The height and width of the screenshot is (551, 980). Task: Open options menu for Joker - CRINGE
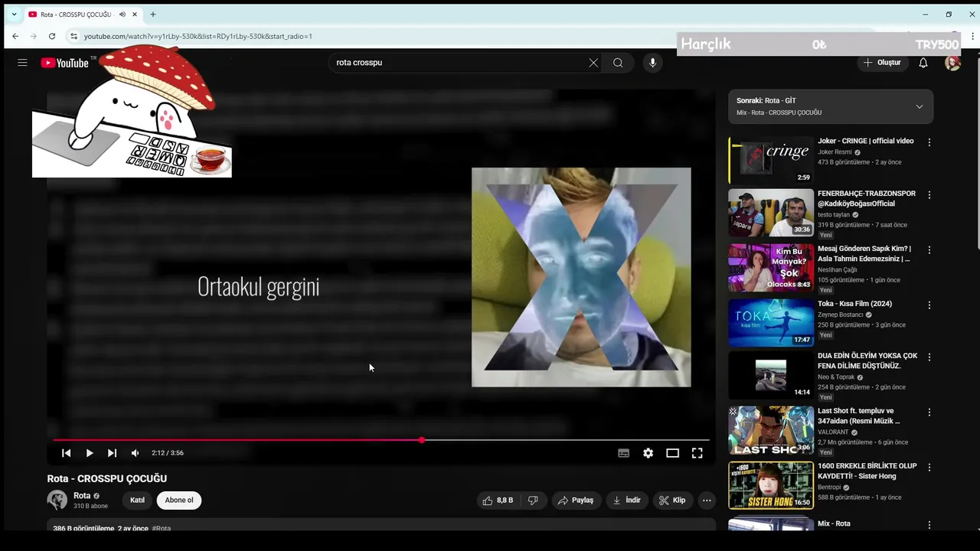coord(929,142)
